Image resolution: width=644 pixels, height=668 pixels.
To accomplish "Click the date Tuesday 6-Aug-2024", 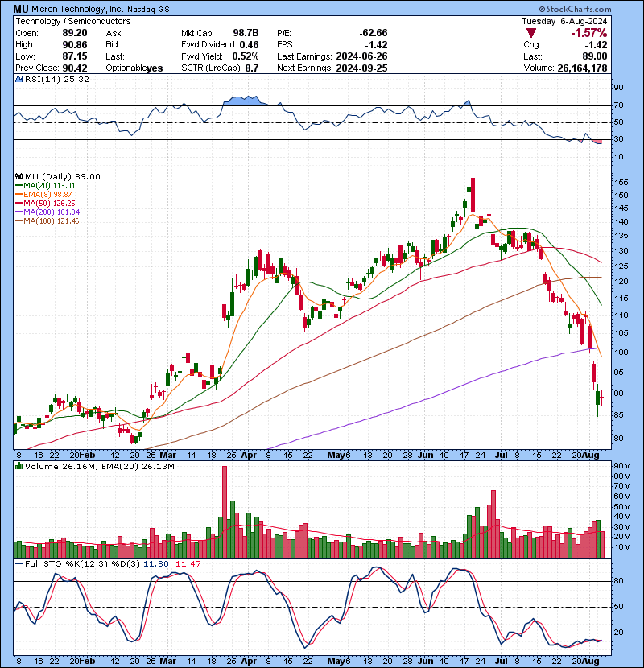I will tap(565, 21).
